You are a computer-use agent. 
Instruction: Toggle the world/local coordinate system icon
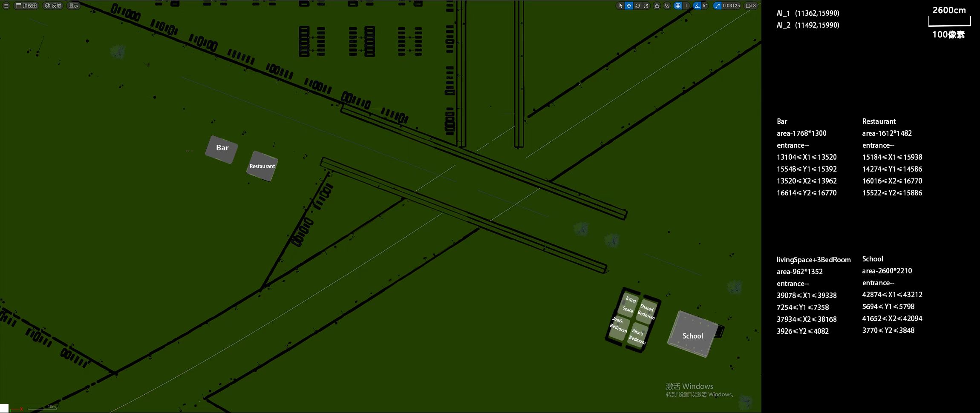pos(657,6)
